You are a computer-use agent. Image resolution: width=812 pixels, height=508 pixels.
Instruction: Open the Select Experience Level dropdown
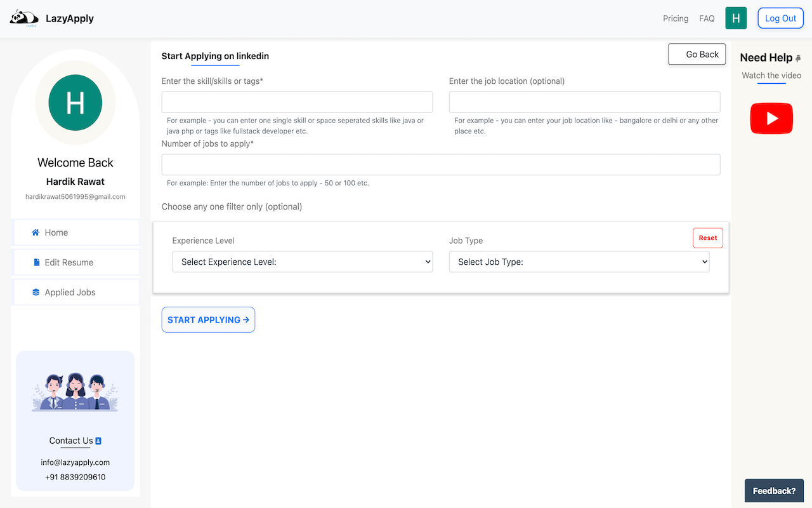click(302, 262)
